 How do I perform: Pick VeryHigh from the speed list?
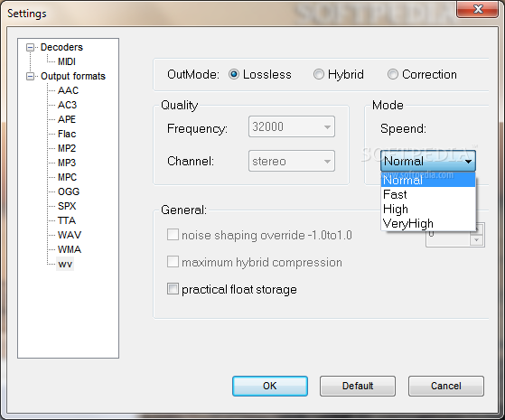[x=428, y=223]
